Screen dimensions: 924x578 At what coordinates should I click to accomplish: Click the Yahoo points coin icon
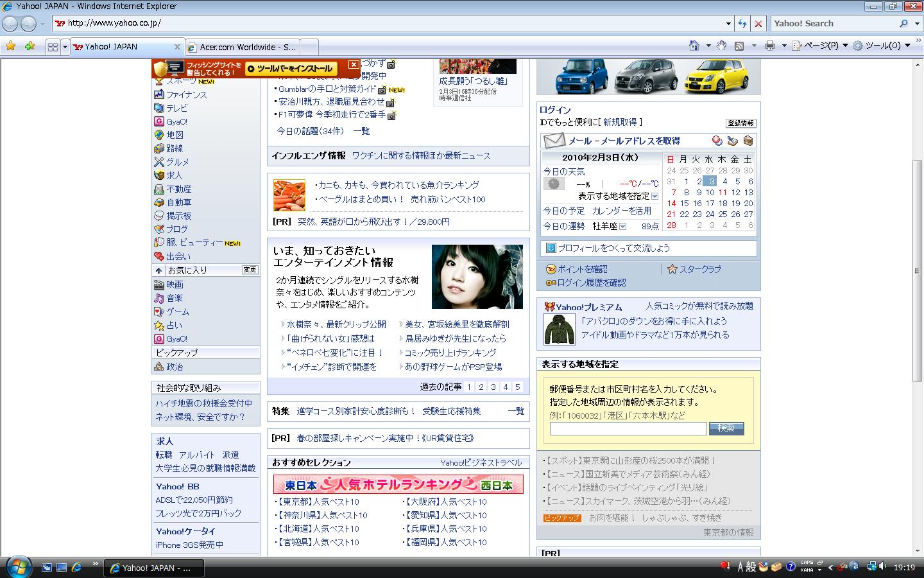click(551, 269)
